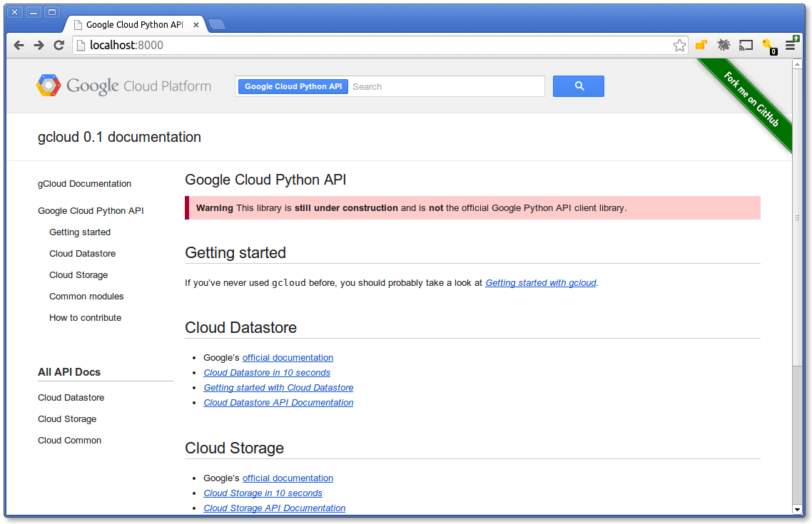812x524 pixels.
Task: Open Google Cloud Python API in the sidebar
Action: pyautogui.click(x=91, y=210)
